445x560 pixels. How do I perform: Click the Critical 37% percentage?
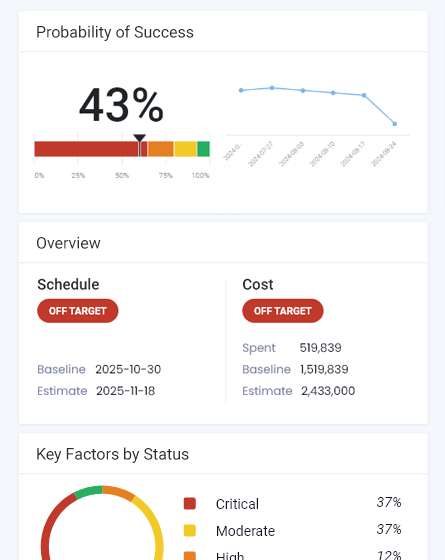pyautogui.click(x=389, y=502)
